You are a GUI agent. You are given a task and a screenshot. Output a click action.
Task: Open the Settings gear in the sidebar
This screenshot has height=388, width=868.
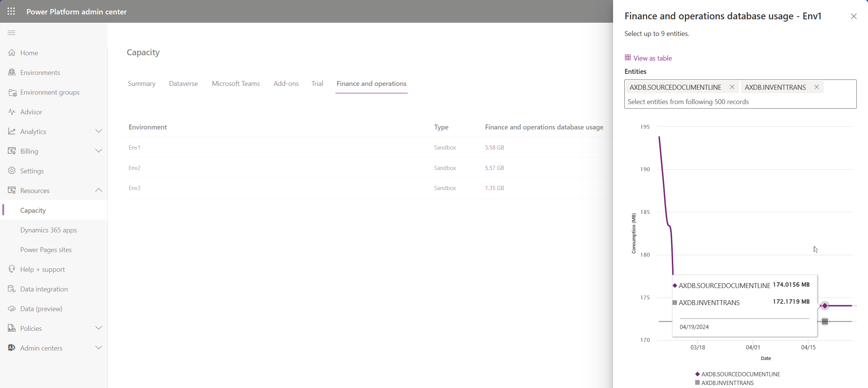[x=32, y=171]
